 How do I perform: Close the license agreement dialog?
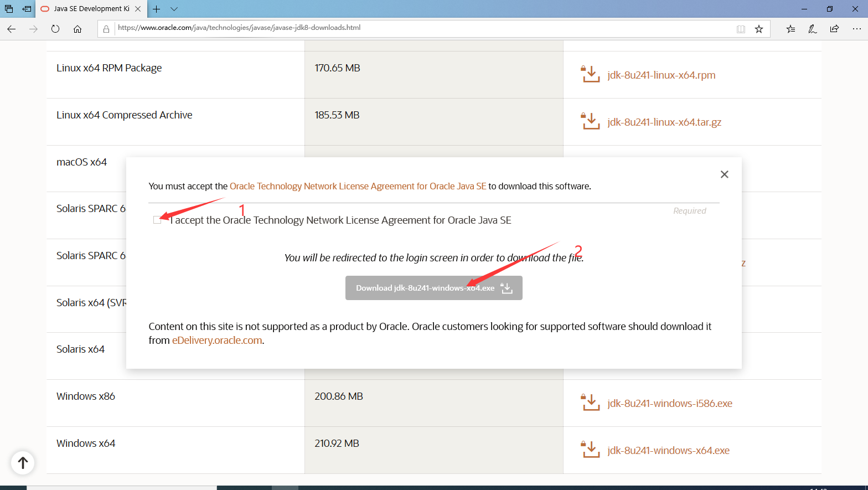click(724, 174)
